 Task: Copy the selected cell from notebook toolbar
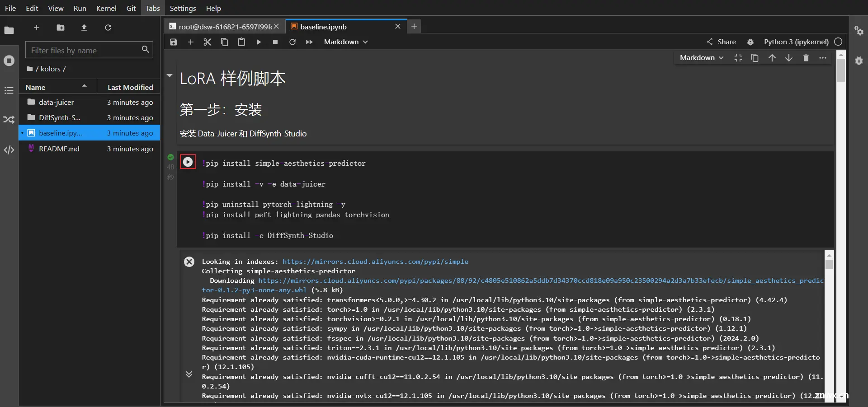coord(224,42)
